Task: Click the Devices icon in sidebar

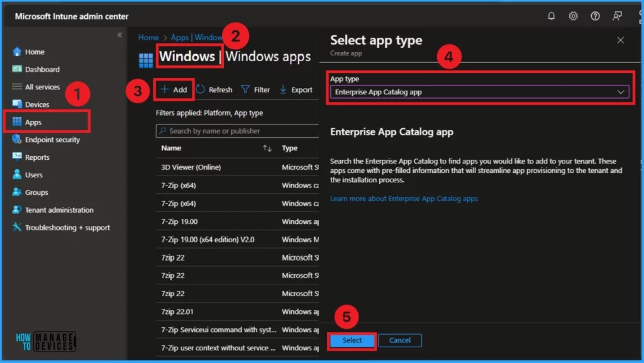Action: pyautogui.click(x=17, y=104)
